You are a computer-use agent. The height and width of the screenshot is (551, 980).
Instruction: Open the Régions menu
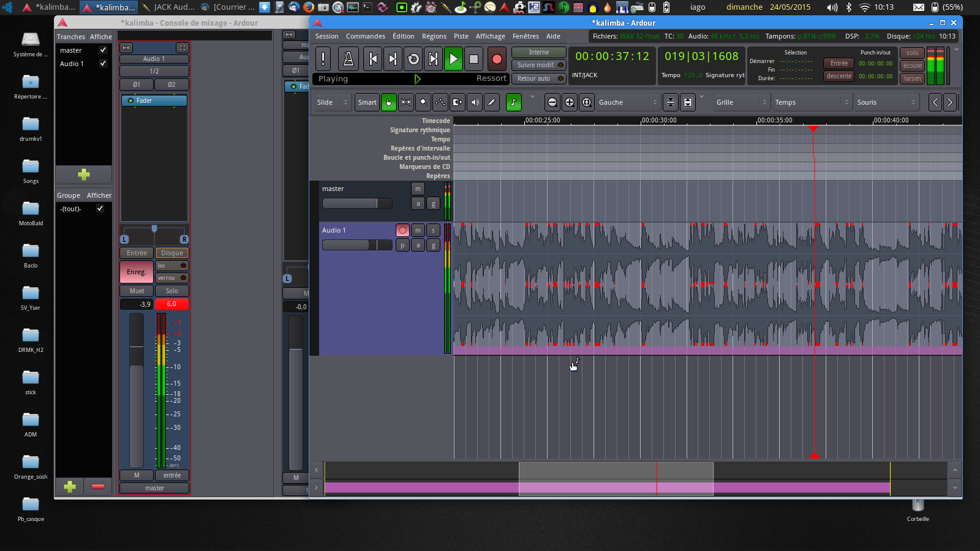coord(434,36)
